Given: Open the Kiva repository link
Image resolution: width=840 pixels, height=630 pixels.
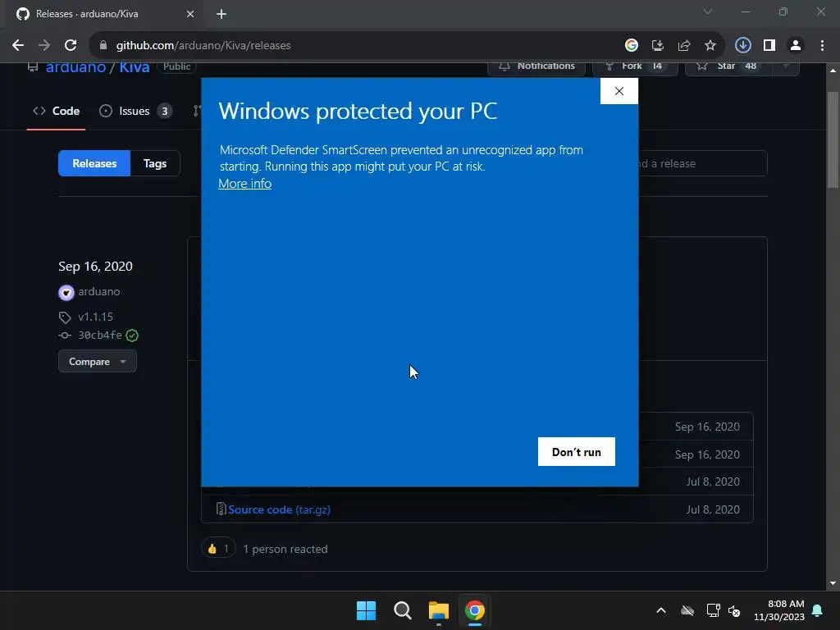Looking at the screenshot, I should [134, 67].
